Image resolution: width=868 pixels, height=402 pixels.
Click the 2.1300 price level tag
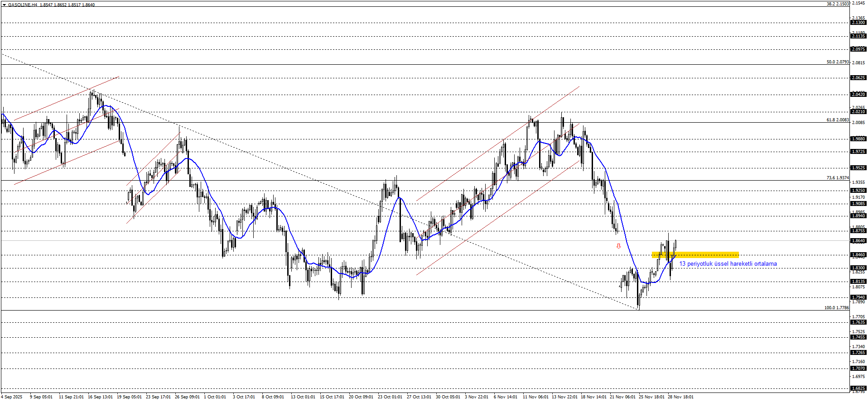858,23
